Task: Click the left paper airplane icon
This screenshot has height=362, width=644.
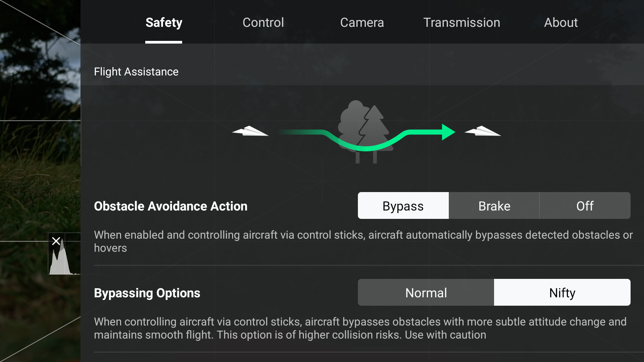Action: click(250, 131)
